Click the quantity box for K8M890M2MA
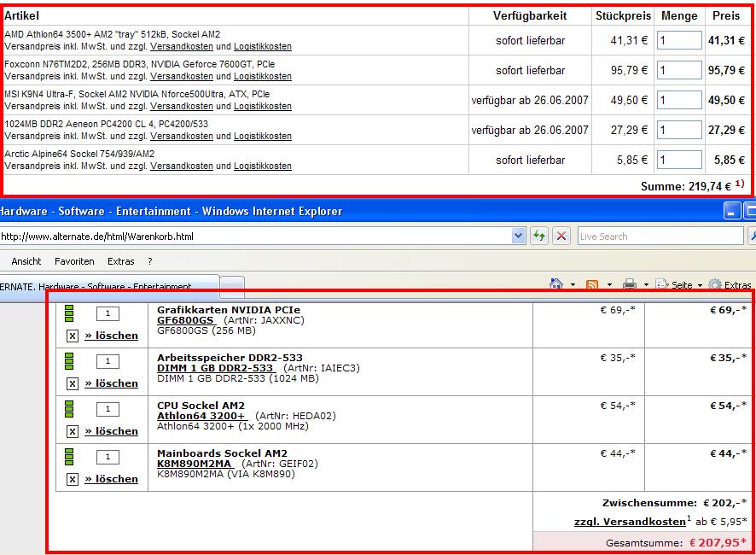Viewport: 756px width, 555px height. point(108,457)
